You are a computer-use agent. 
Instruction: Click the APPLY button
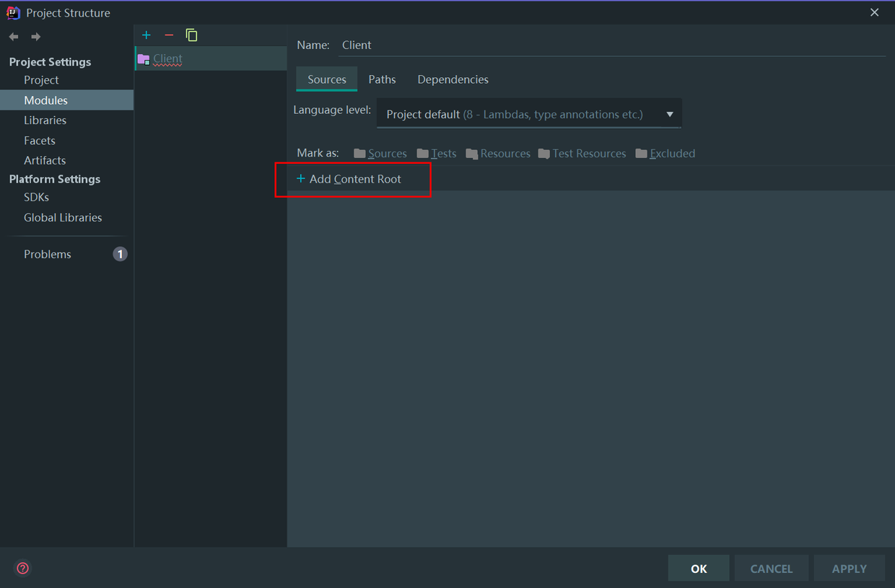coord(850,569)
